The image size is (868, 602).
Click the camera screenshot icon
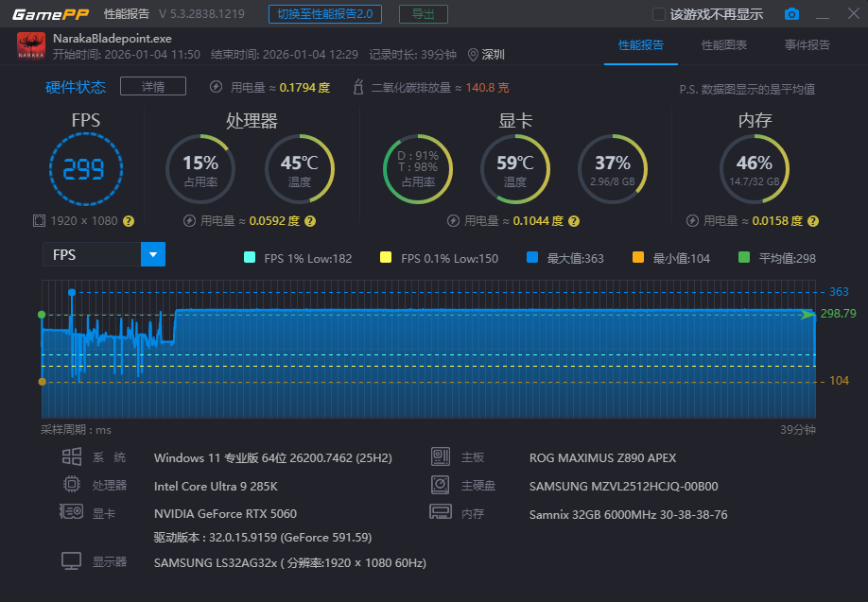[x=791, y=14]
